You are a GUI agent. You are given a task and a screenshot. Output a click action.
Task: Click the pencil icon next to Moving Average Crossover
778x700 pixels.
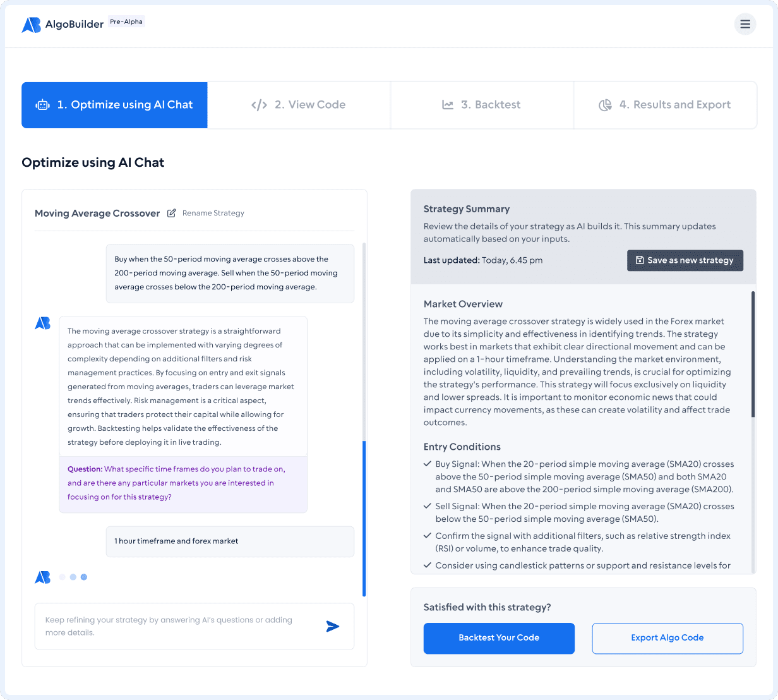(x=171, y=214)
